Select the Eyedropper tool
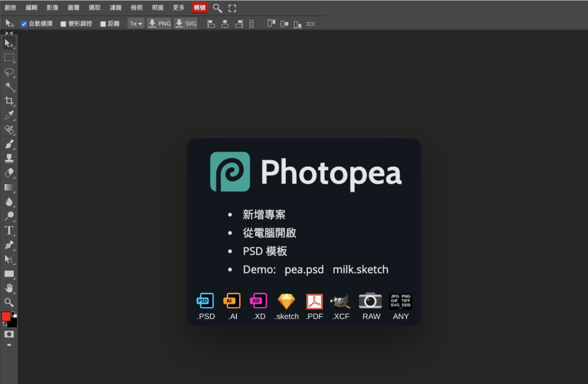The height and width of the screenshot is (384, 588). click(x=9, y=115)
